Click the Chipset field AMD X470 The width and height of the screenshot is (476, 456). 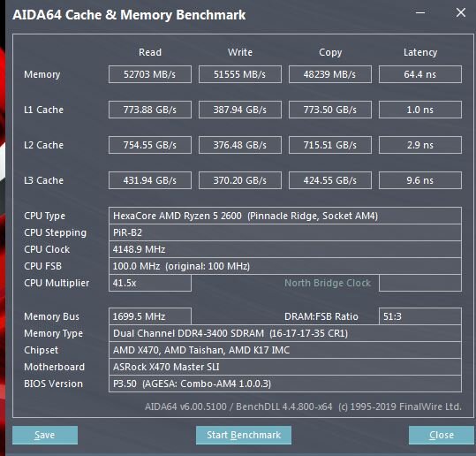(x=285, y=350)
